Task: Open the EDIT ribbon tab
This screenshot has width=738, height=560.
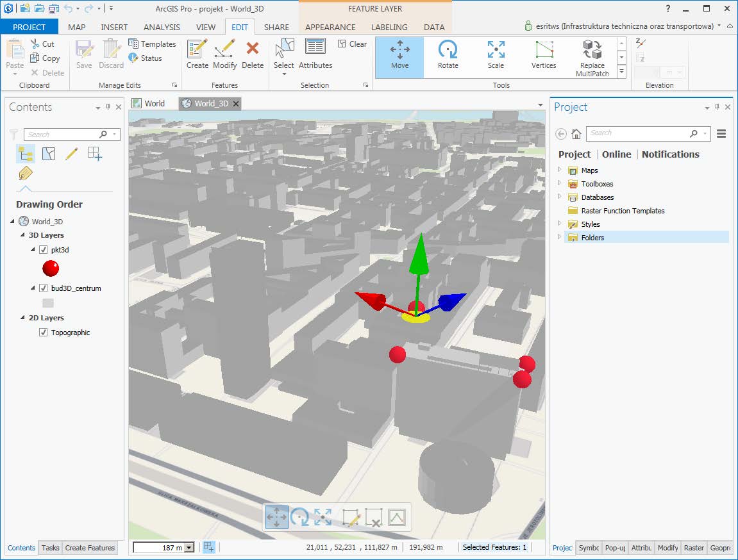Action: (x=240, y=28)
